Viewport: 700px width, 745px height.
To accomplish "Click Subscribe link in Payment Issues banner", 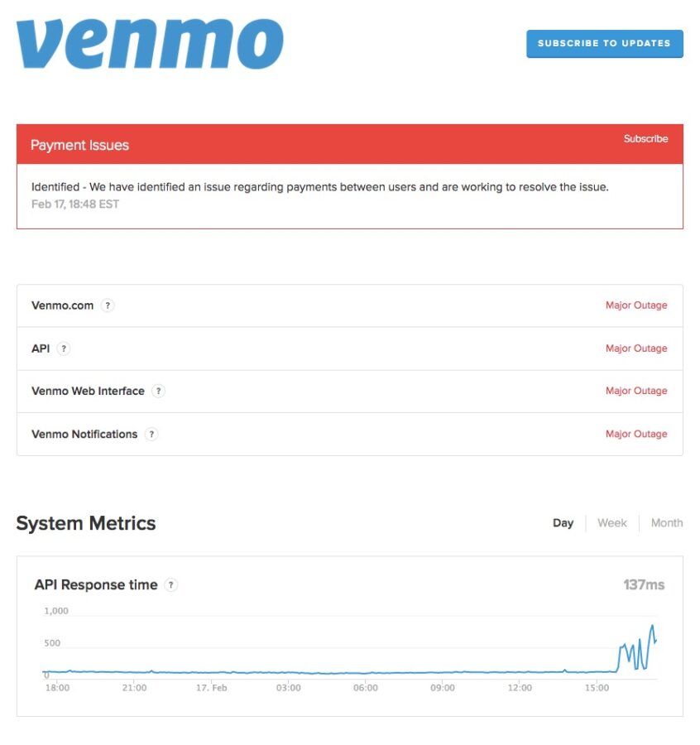I will point(645,139).
